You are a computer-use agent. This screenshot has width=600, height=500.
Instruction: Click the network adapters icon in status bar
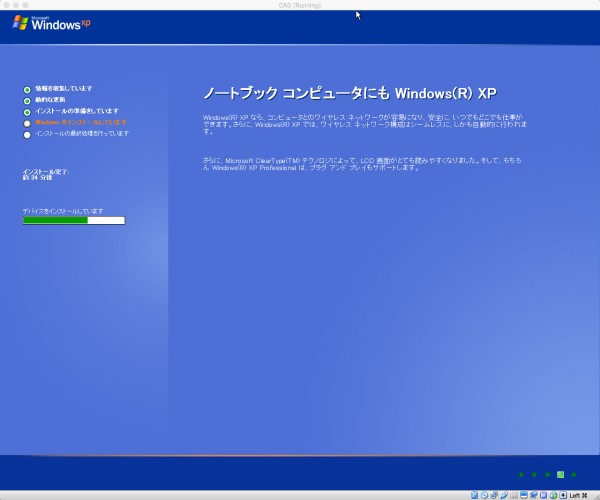[x=494, y=495]
